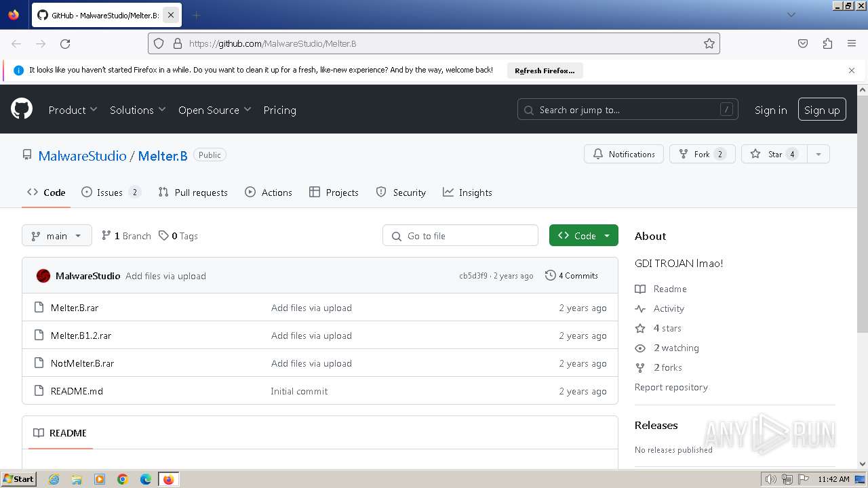View the 4 Commits history
This screenshot has height=488, width=868.
click(572, 276)
